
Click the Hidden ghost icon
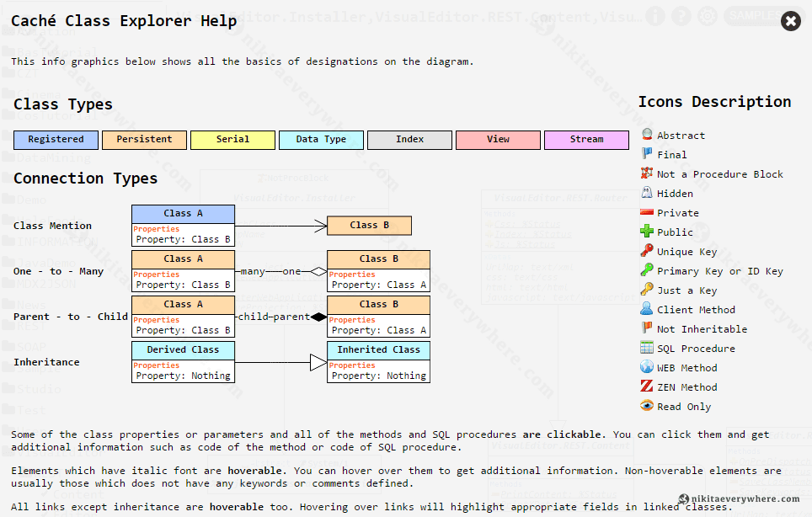(646, 193)
